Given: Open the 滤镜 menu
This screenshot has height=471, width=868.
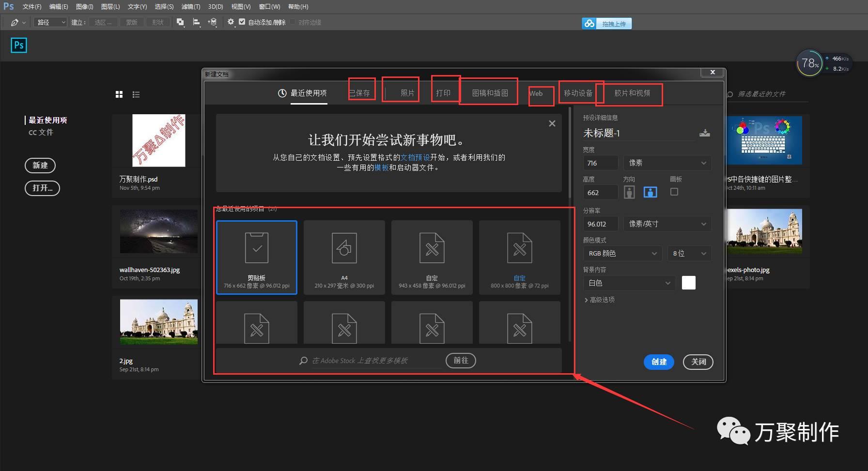Looking at the screenshot, I should coord(190,6).
